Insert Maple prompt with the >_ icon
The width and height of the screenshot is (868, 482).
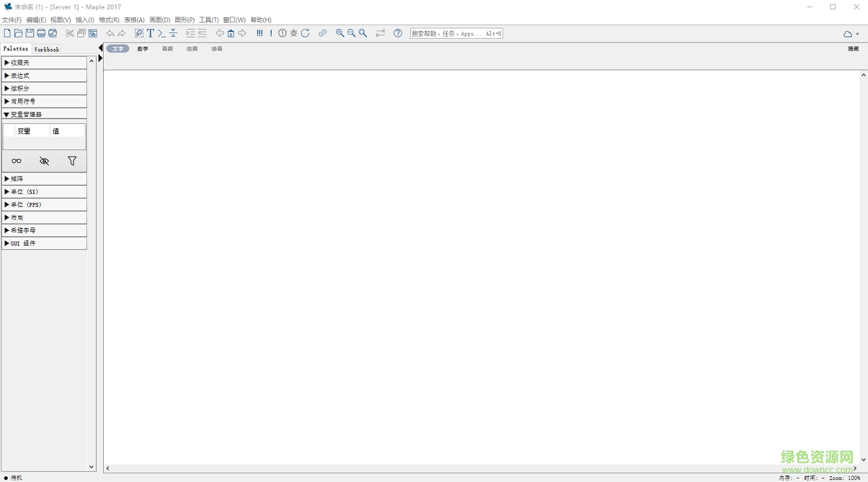click(162, 34)
